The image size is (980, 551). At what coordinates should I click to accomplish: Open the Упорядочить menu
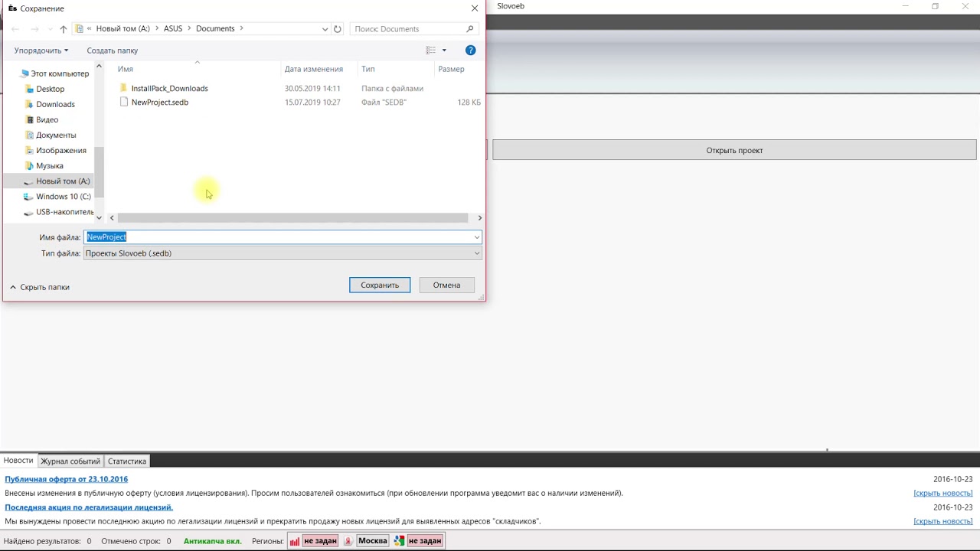click(x=41, y=51)
